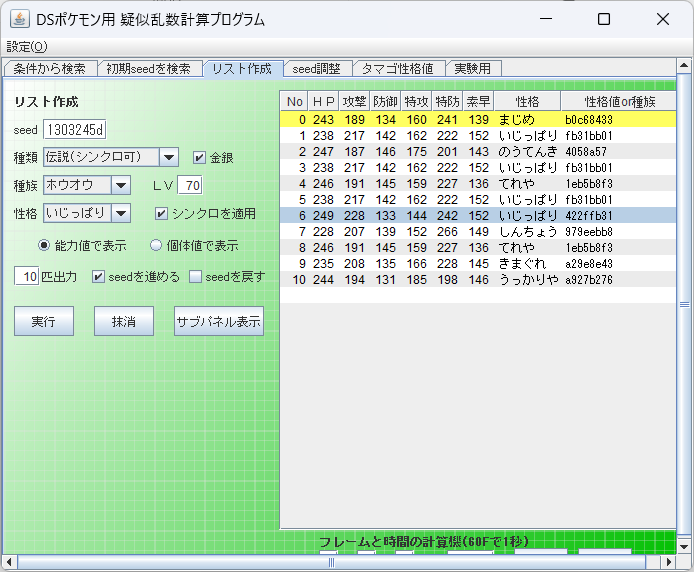Switch to the 実験用 tab
The height and width of the screenshot is (572, 694).
[472, 69]
